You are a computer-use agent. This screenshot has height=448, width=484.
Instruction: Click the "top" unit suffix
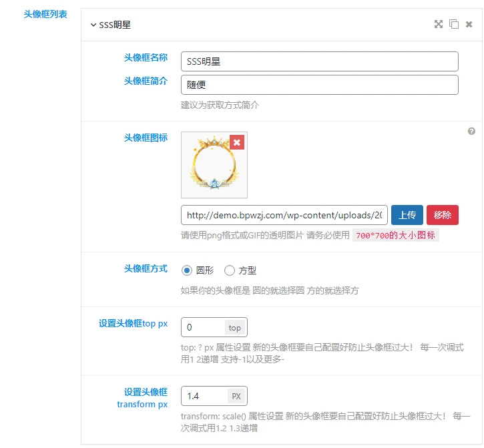click(x=235, y=327)
